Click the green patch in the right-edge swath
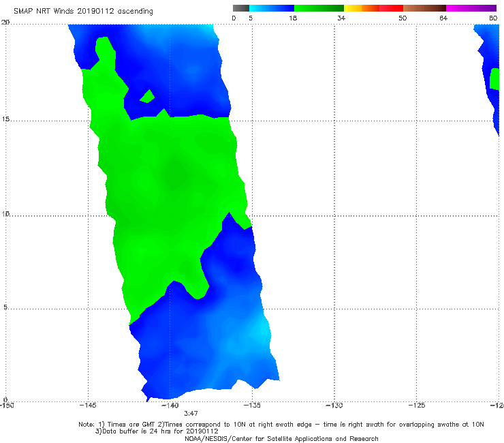The width and height of the screenshot is (504, 443). tap(494, 79)
